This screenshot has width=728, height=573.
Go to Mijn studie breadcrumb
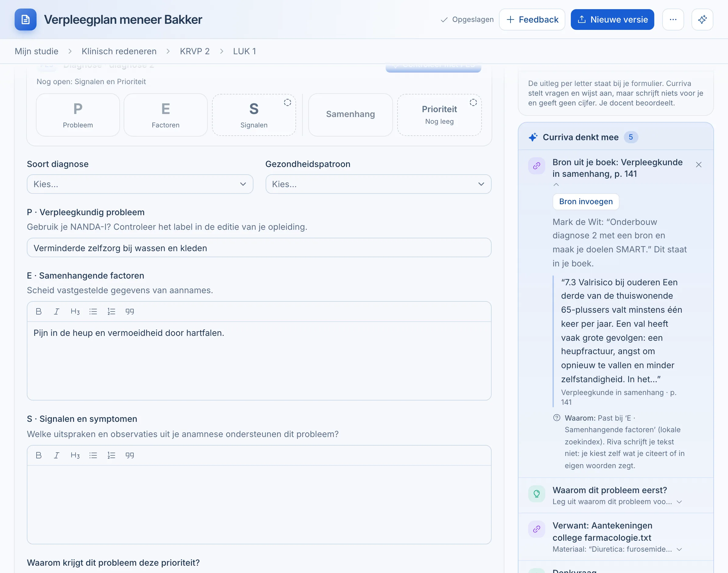37,51
